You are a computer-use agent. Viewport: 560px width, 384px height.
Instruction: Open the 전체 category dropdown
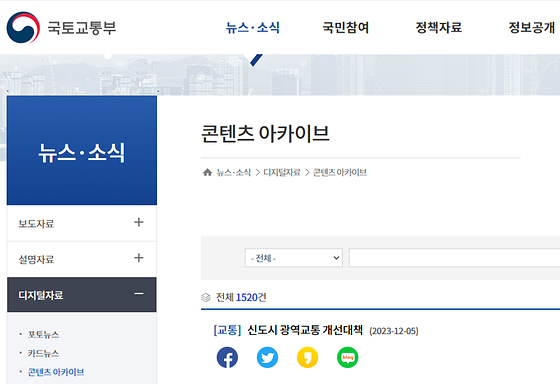[294, 258]
